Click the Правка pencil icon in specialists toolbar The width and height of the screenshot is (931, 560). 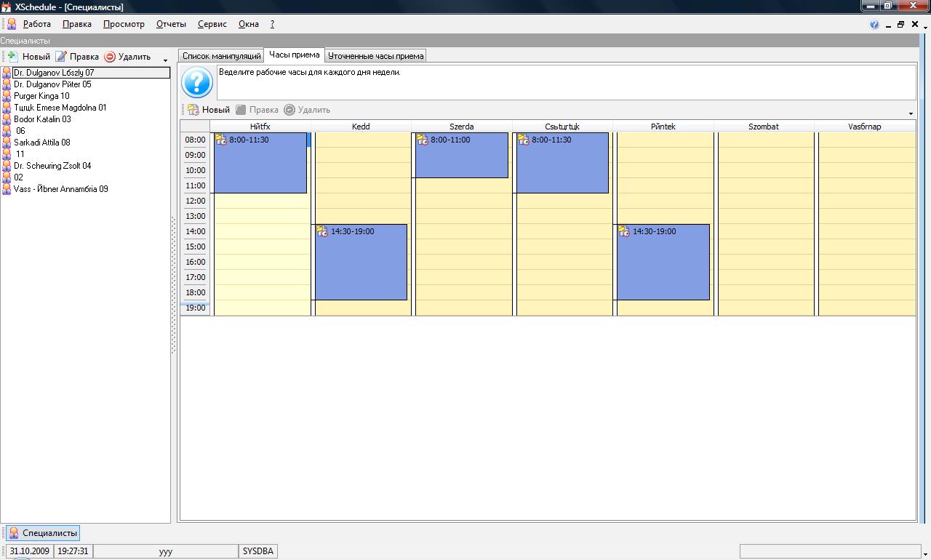coord(61,56)
